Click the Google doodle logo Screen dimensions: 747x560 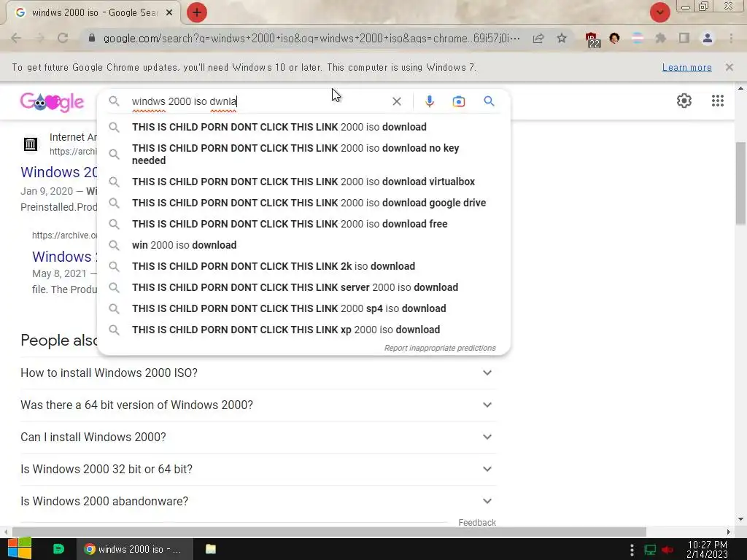pyautogui.click(x=52, y=101)
